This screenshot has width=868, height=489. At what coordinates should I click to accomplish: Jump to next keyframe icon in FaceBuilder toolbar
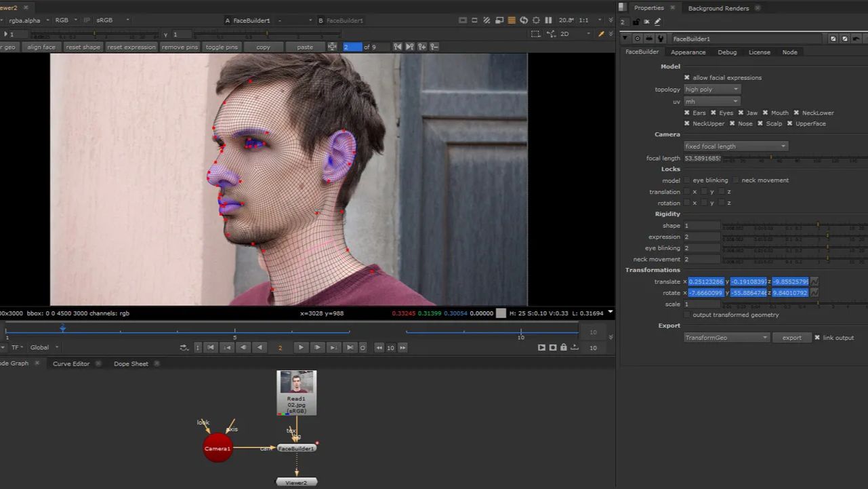point(410,47)
